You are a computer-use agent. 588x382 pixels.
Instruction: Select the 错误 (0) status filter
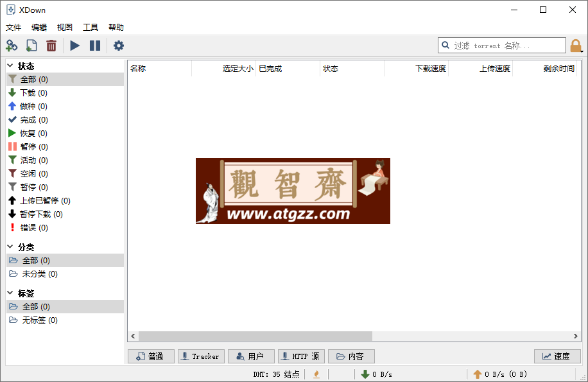click(x=65, y=228)
